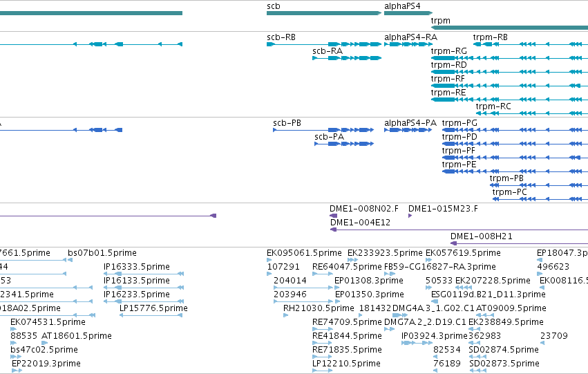Select the alphaPS4 gene bar
Image resolution: width=588 pixels, height=374 pixels.
408,13
